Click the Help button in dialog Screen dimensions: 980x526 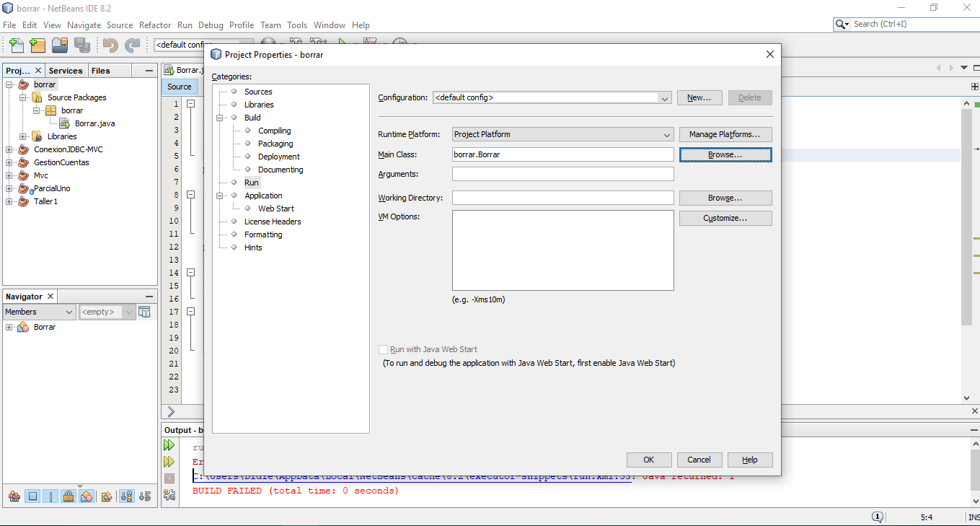coord(750,460)
